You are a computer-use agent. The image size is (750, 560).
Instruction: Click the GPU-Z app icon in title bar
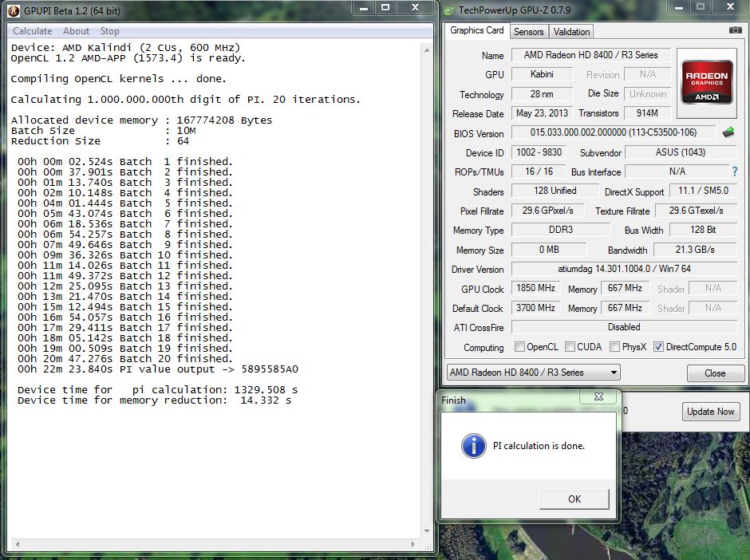tap(448, 10)
